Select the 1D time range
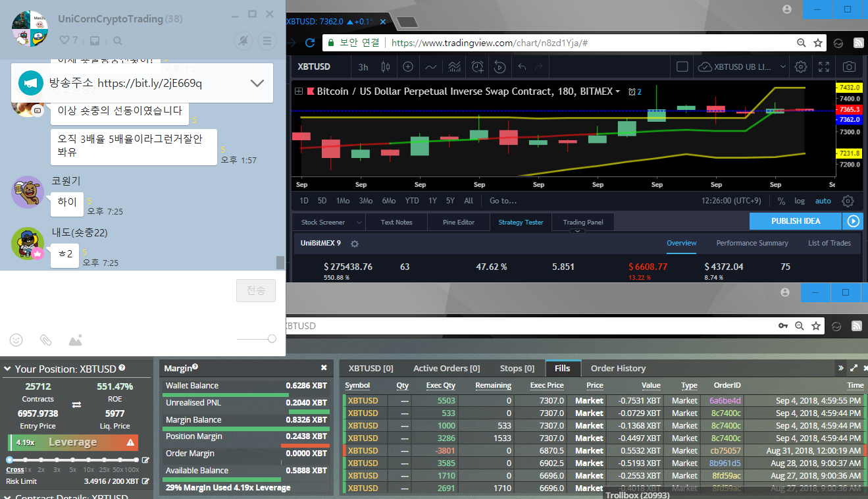The width and height of the screenshot is (868, 499). [304, 201]
